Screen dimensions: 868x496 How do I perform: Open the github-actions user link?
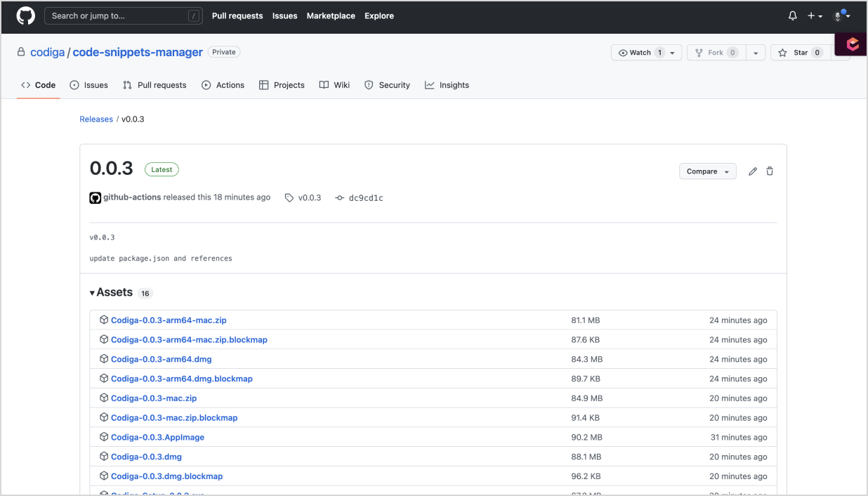[x=132, y=197]
